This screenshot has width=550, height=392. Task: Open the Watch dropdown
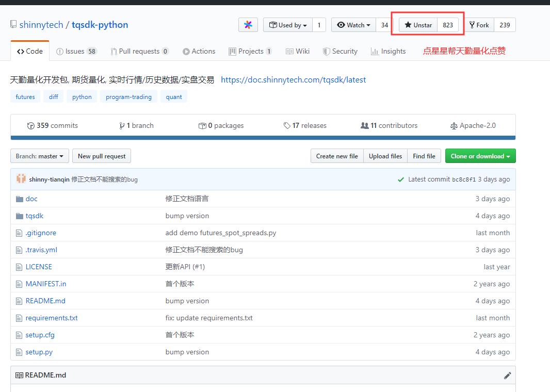(x=353, y=25)
